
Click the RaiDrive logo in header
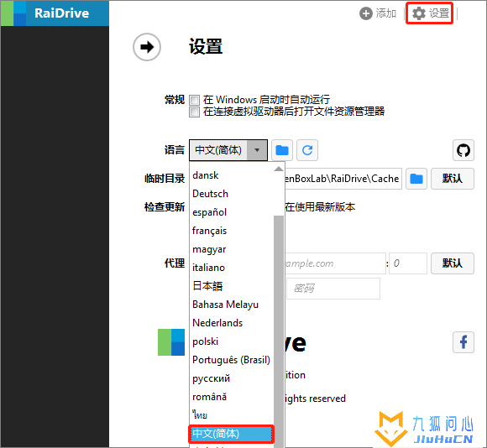tap(55, 13)
